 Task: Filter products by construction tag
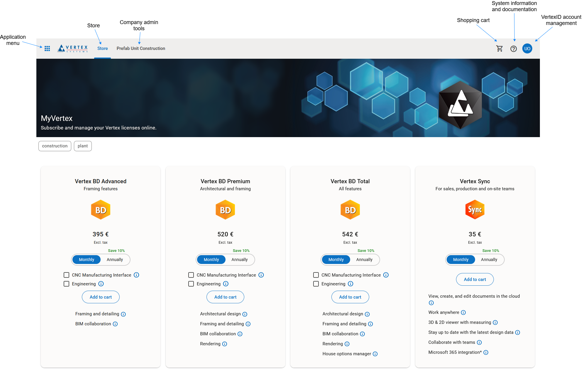(x=55, y=146)
